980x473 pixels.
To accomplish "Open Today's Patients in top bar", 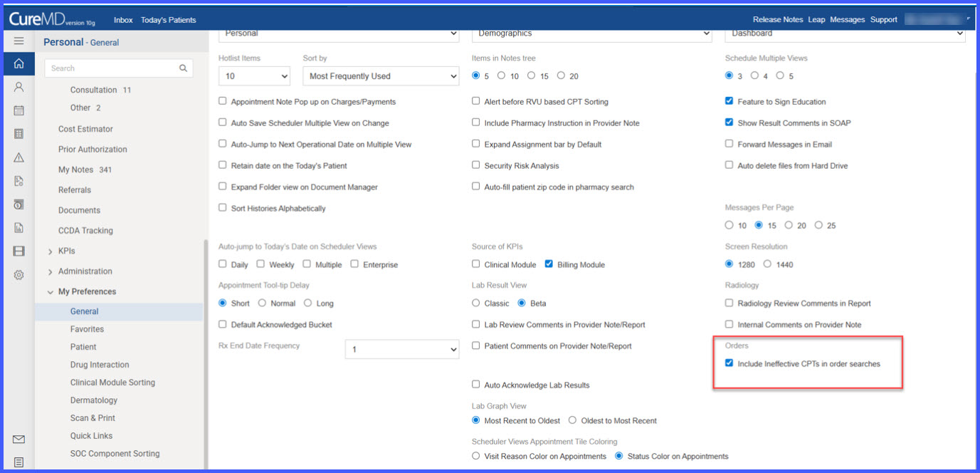I will pos(168,20).
